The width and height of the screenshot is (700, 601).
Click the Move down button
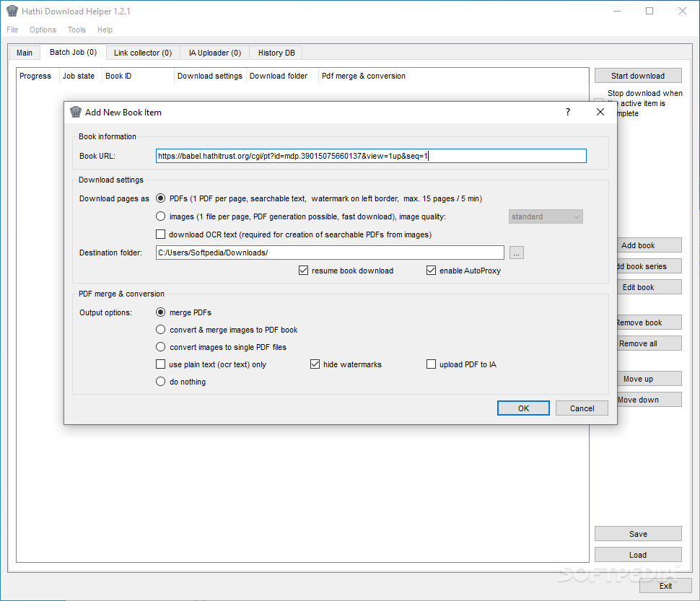(x=649, y=399)
